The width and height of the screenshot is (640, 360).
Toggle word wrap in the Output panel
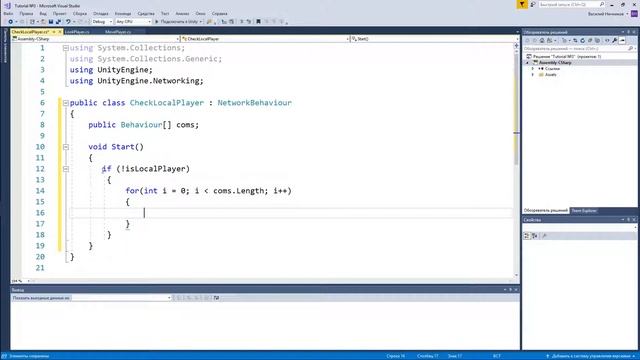[x=216, y=298]
